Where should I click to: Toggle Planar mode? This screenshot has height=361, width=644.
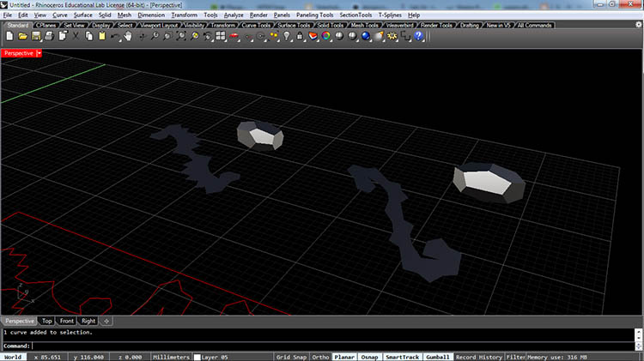click(344, 357)
